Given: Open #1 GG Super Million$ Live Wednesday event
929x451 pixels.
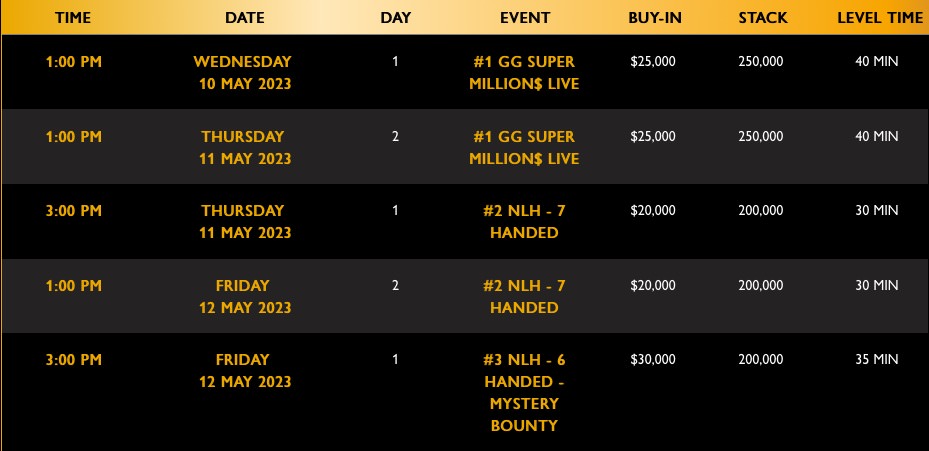Looking at the screenshot, I should pos(524,72).
